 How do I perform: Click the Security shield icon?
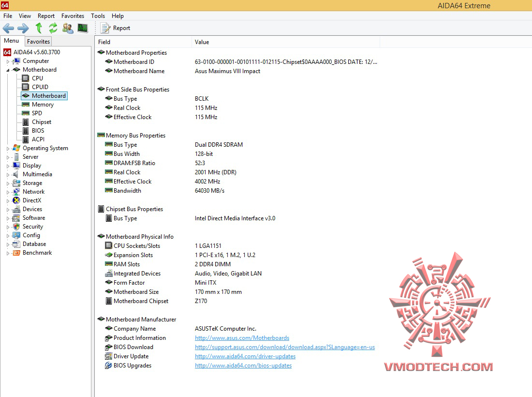pyautogui.click(x=16, y=227)
